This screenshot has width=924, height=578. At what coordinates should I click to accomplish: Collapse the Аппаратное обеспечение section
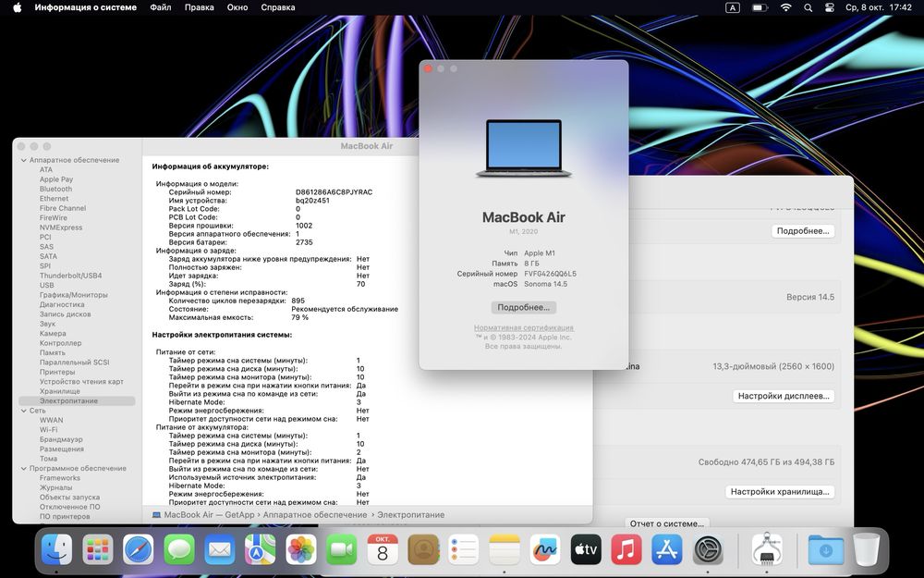coord(22,160)
